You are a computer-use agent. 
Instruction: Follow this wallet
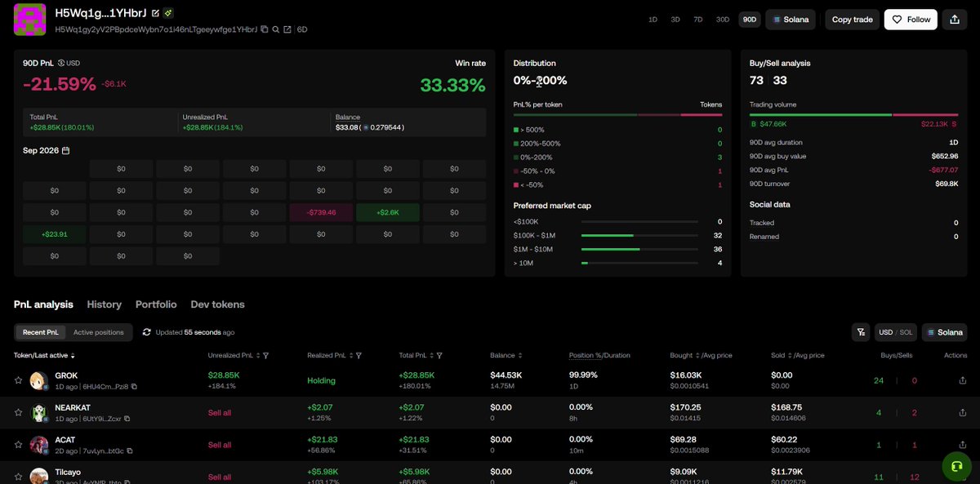coord(911,20)
